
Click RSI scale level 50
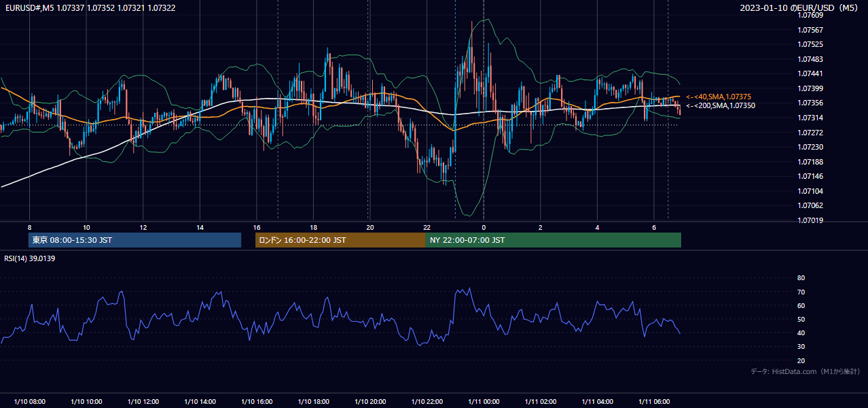click(x=801, y=319)
